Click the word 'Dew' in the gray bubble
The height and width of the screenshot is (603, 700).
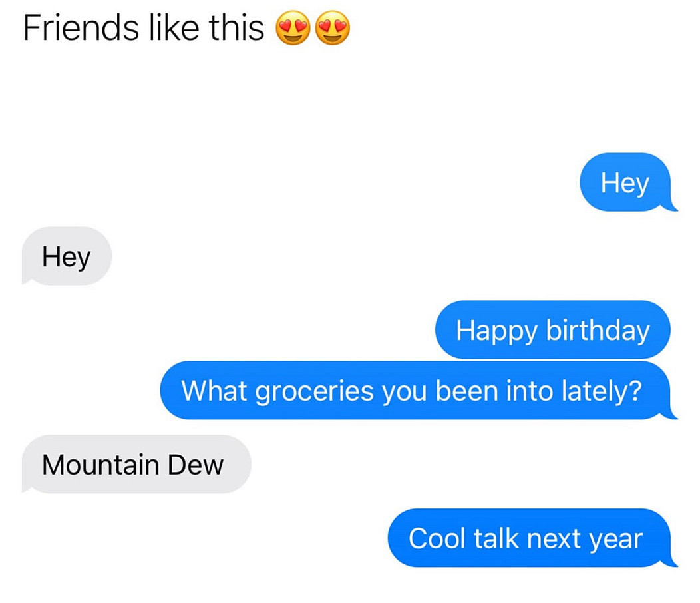[195, 465]
